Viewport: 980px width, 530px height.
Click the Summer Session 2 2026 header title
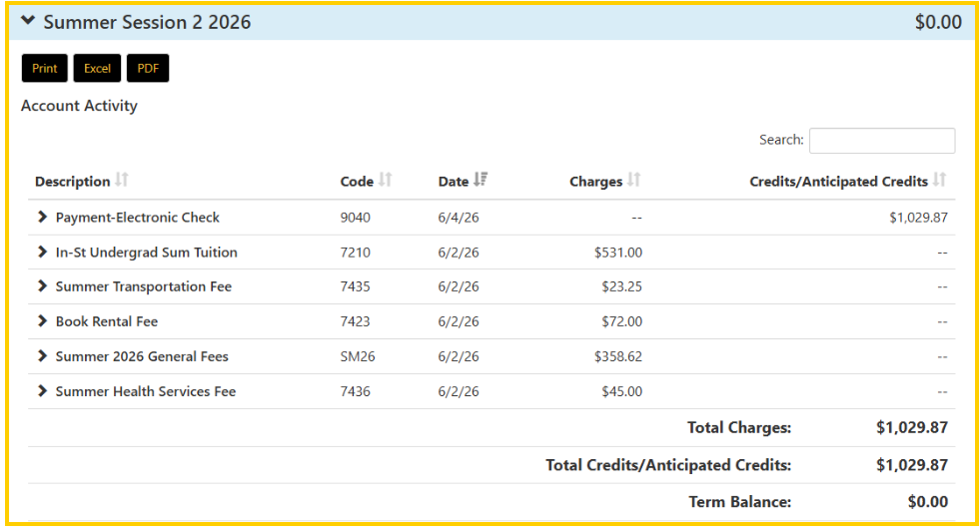tap(147, 22)
